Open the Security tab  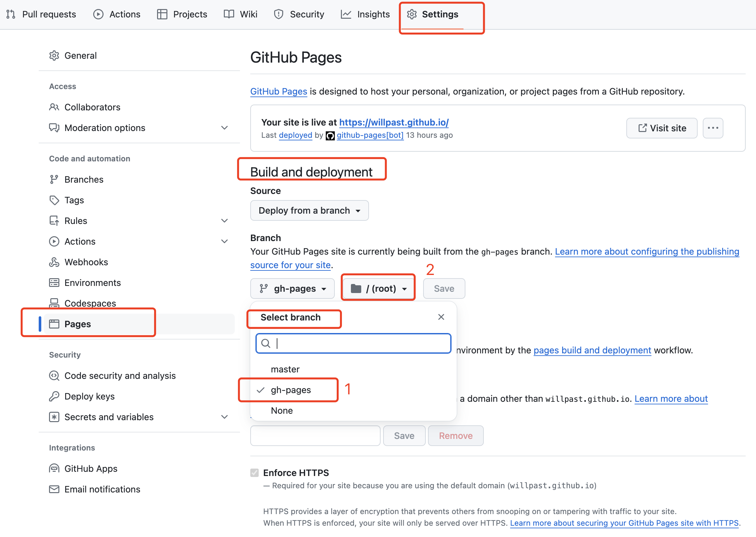pyautogui.click(x=299, y=14)
